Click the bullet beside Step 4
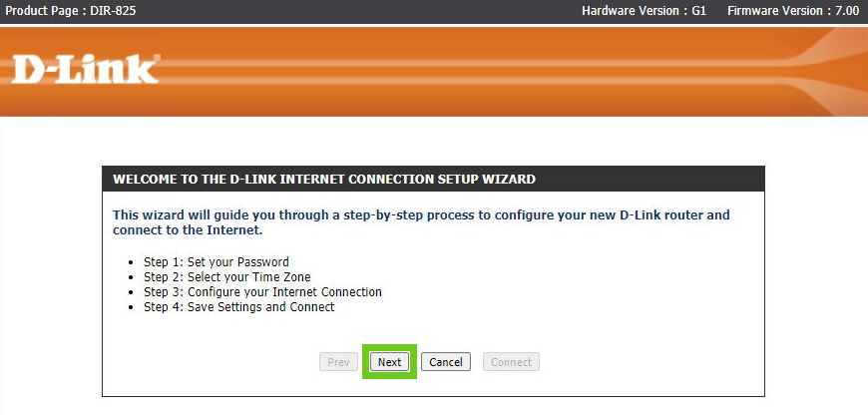Viewport: 868px width, 415px height. [x=134, y=308]
